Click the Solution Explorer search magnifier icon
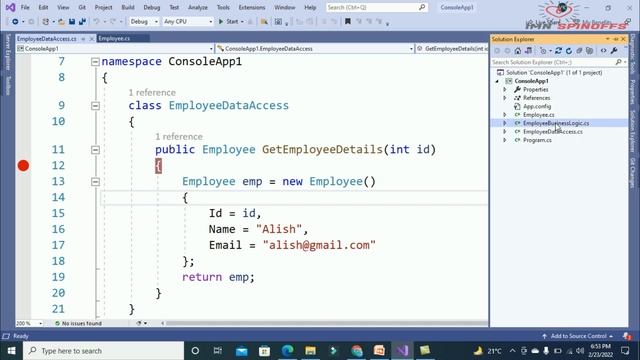 tap(618, 62)
